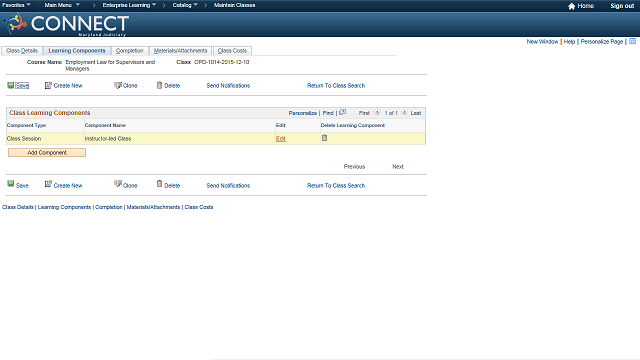Click the Help link
This screenshot has width=640, height=360.
[569, 42]
